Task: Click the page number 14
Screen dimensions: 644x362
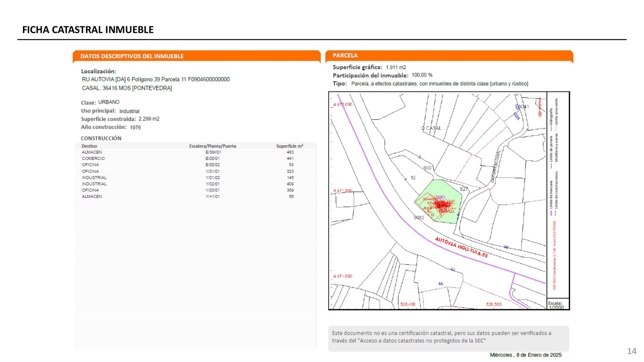Action: (632, 351)
